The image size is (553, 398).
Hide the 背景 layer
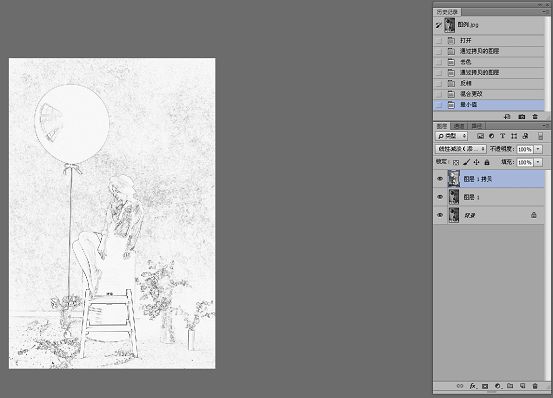pyautogui.click(x=440, y=215)
